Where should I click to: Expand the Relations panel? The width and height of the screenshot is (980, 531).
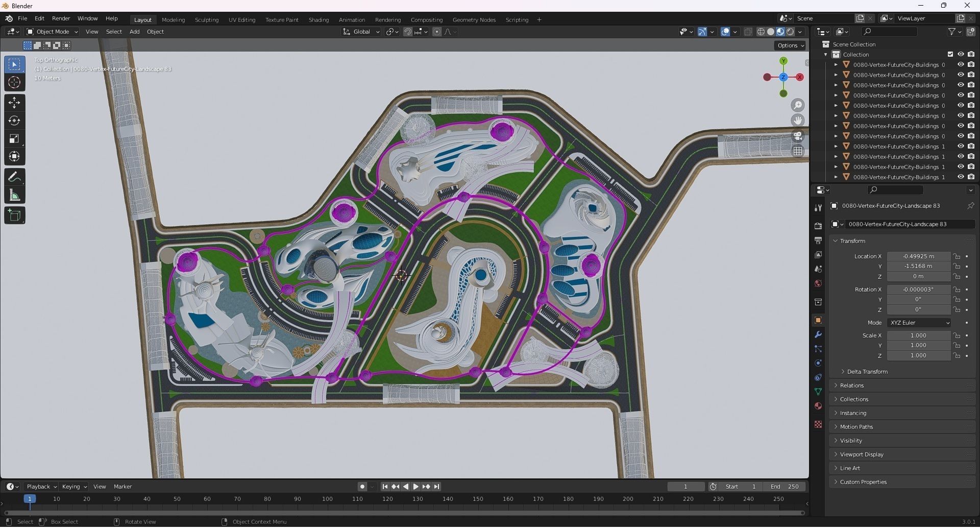click(852, 385)
